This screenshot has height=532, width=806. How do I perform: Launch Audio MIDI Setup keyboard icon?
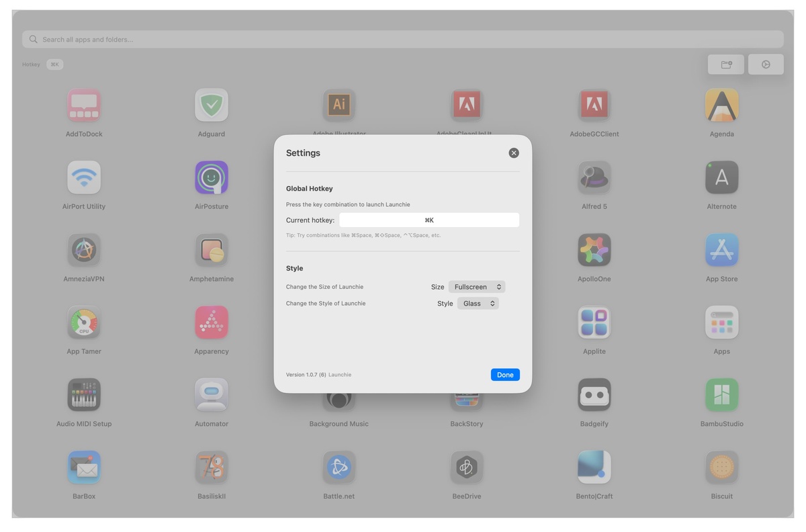point(84,396)
